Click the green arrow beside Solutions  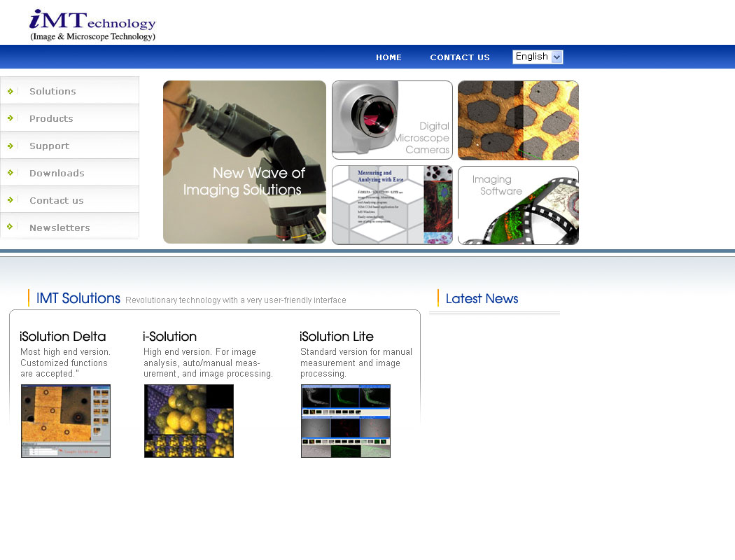(10, 92)
